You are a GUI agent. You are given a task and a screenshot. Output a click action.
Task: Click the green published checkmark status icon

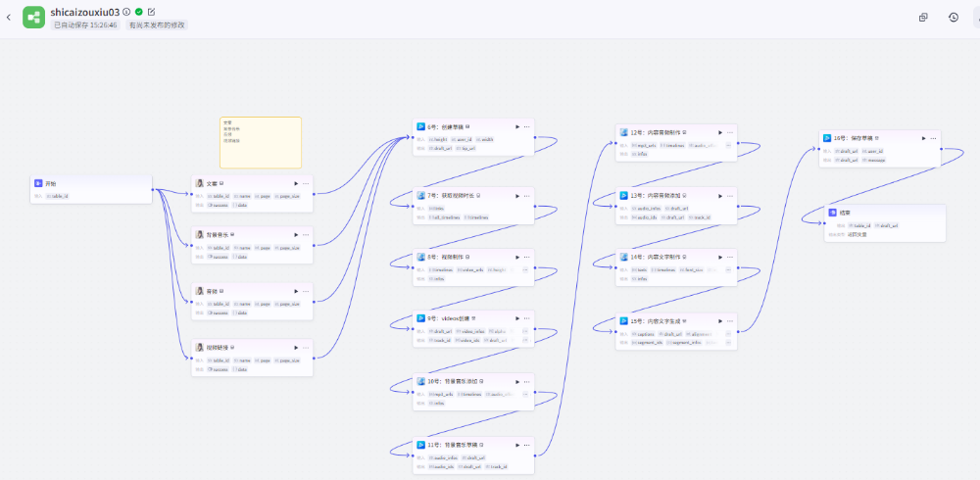139,12
